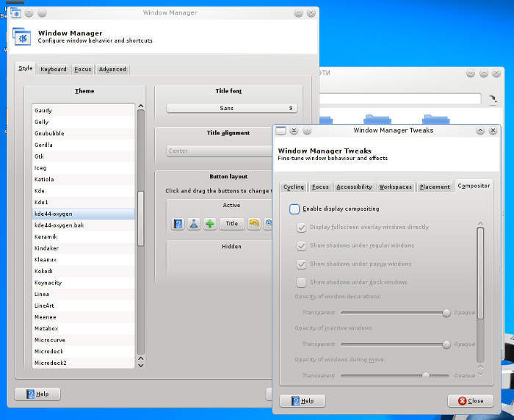
Task: Open the Window Manager Tweaks titlebar menu icon
Action: point(281,131)
